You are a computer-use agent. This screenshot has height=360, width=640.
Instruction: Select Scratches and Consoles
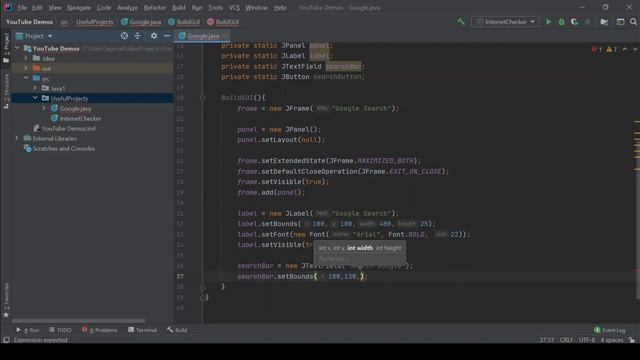tap(63, 149)
